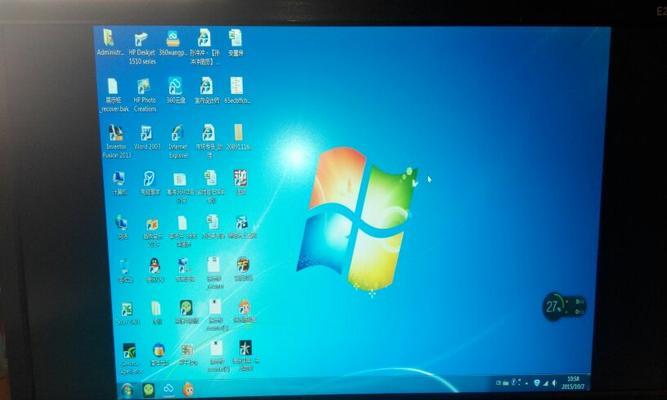Screen dimensions: 667x400
Task: Launch the QQ penguin desktop shortcut
Action: point(155,270)
